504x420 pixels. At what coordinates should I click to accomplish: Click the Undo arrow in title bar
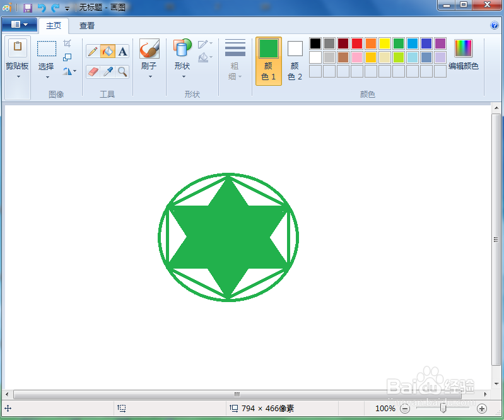click(42, 8)
